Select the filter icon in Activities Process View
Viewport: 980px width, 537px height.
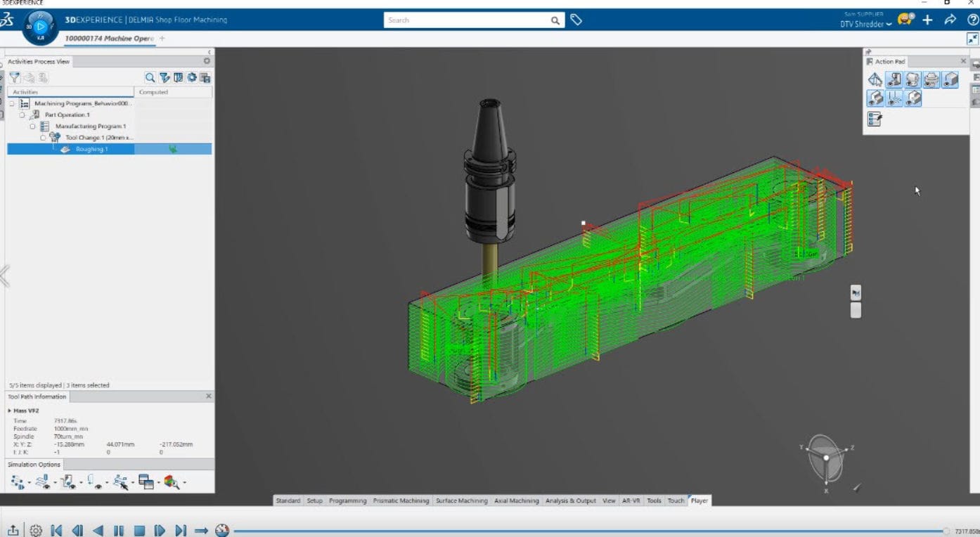coord(14,77)
